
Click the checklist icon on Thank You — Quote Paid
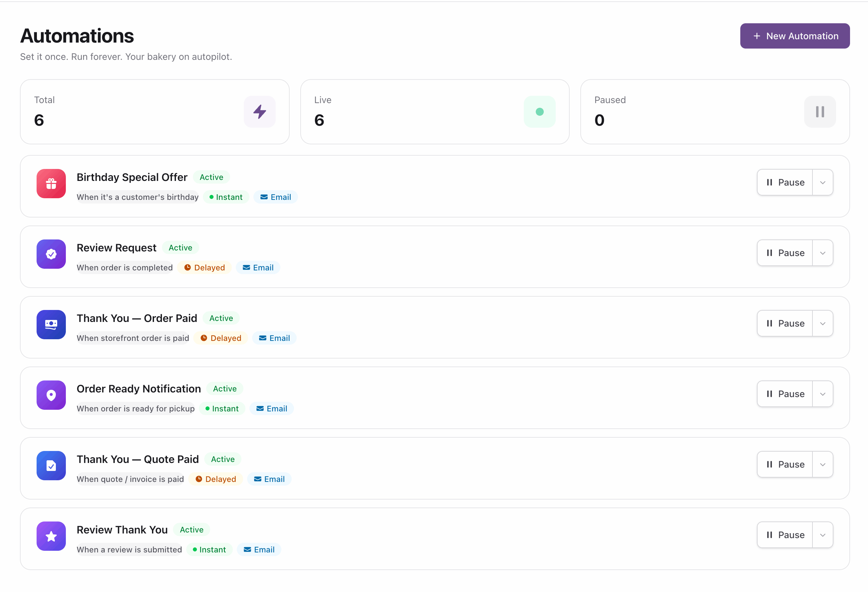tap(51, 465)
